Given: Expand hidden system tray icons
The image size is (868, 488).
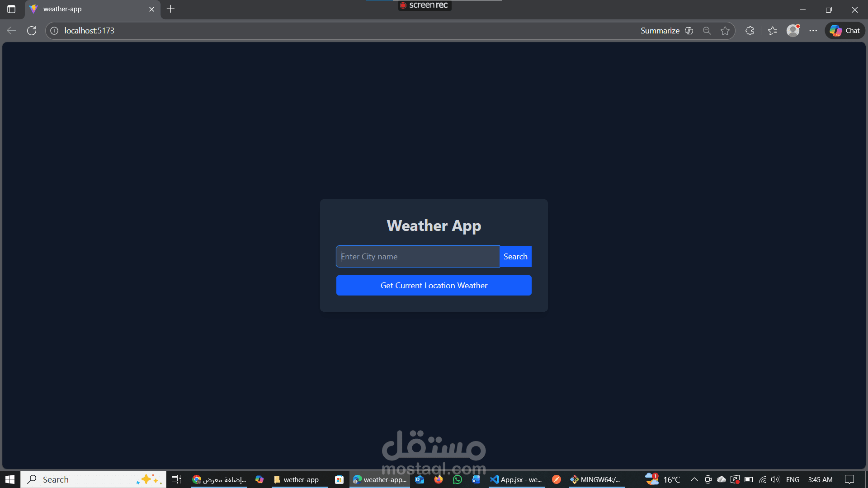Looking at the screenshot, I should click(694, 479).
